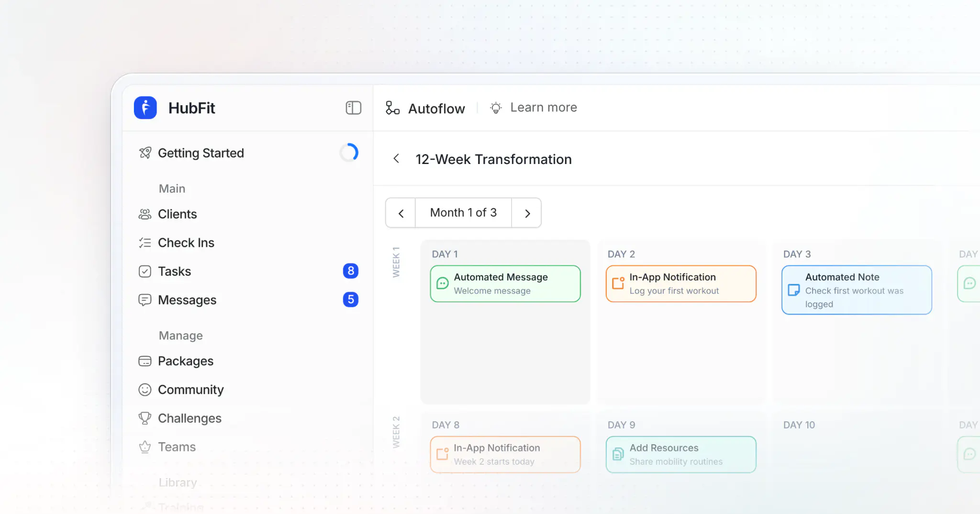Click the HubFit logo icon
This screenshot has width=980, height=514.
(145, 108)
